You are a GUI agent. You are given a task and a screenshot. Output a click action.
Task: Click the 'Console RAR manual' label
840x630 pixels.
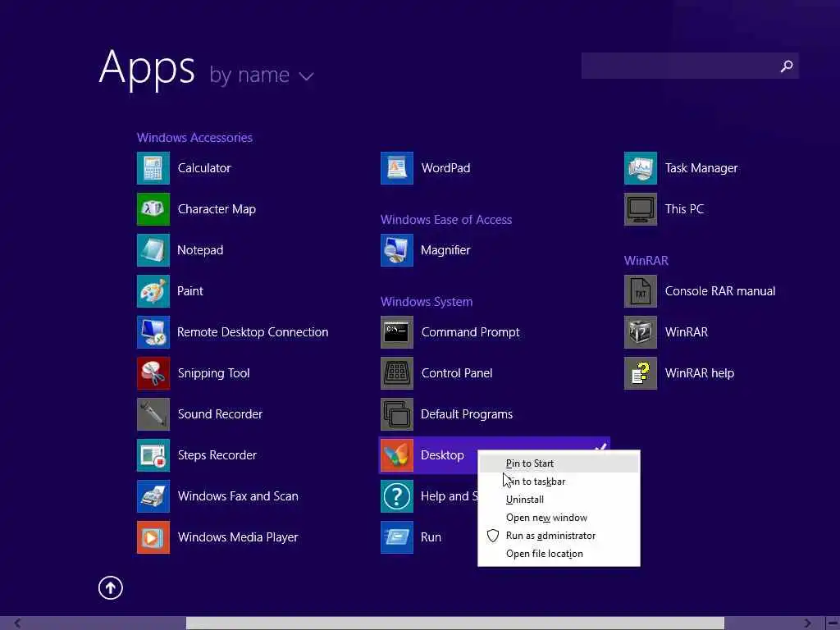coord(720,291)
